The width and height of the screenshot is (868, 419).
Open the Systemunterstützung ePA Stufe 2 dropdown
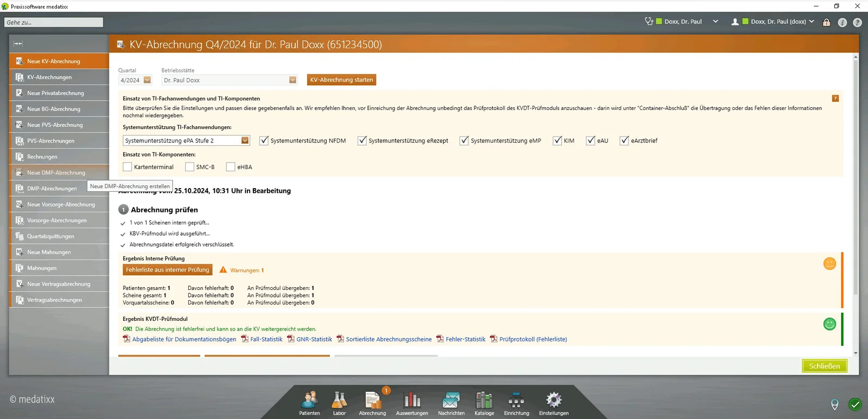pyautogui.click(x=245, y=140)
